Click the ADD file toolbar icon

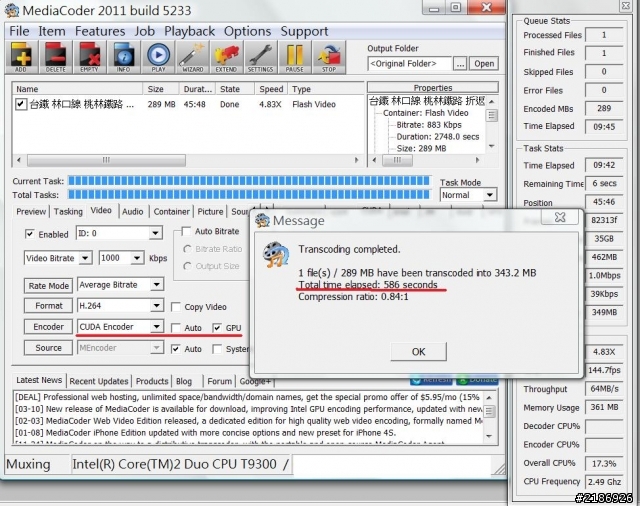coord(21,57)
